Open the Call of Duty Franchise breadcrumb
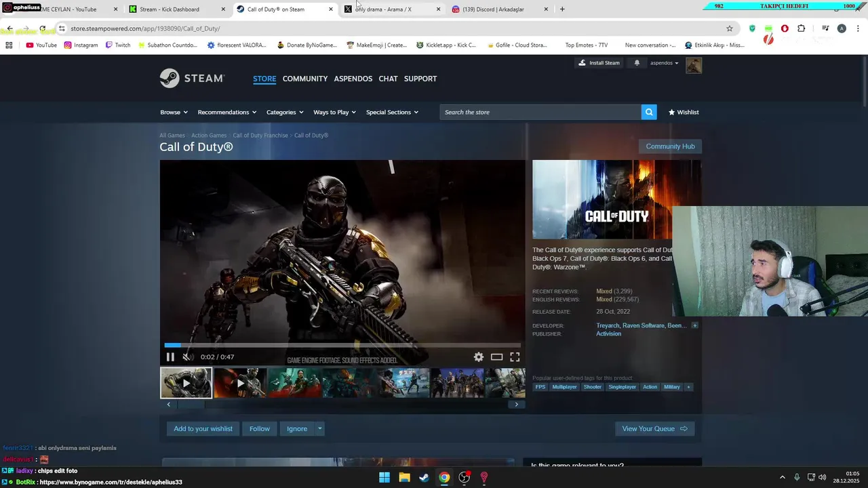 click(x=260, y=136)
